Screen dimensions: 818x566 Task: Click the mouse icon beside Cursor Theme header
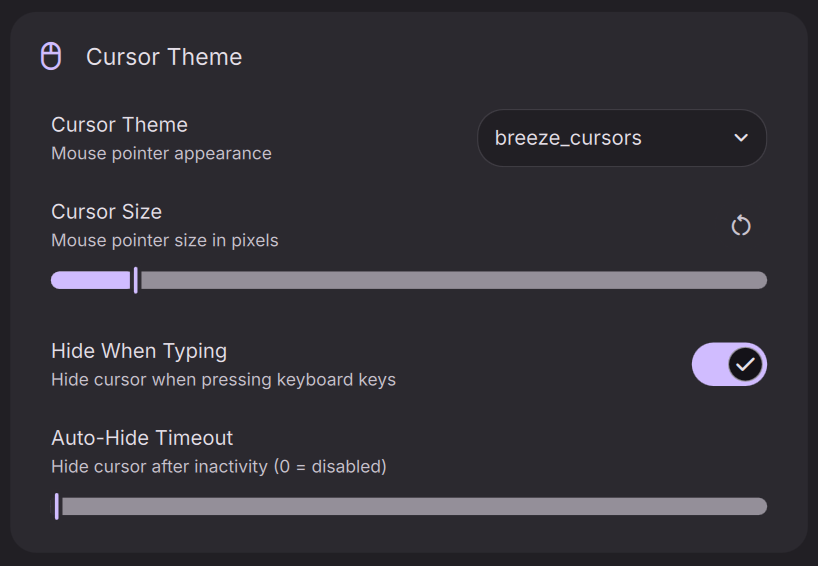pyautogui.click(x=51, y=56)
